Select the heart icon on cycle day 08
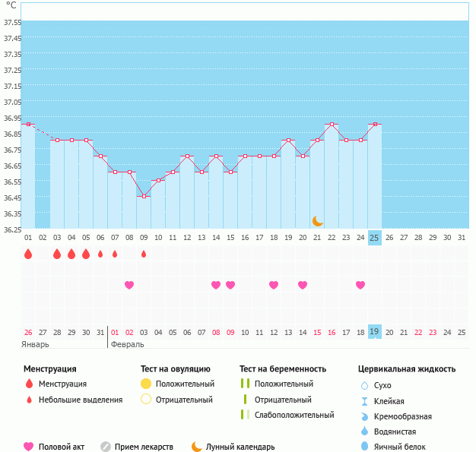This screenshot has width=476, height=452. [129, 285]
